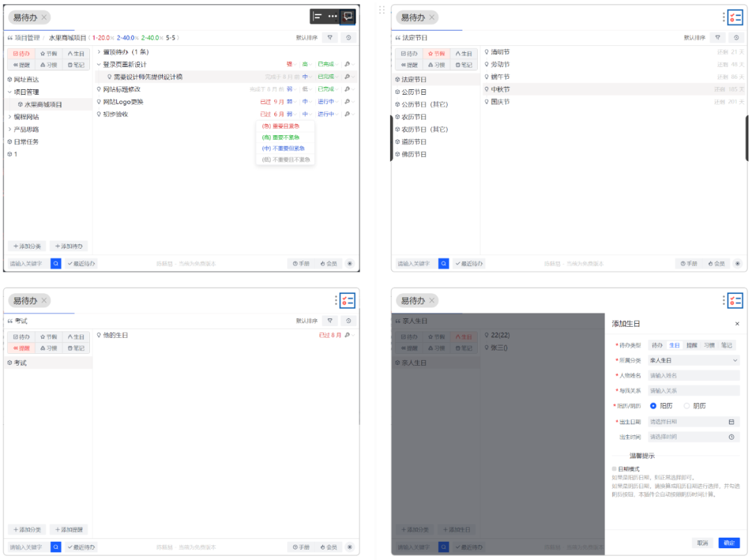This screenshot has width=752, height=560.
Task: Click blue search icon in 考试 window
Action: coord(56,547)
